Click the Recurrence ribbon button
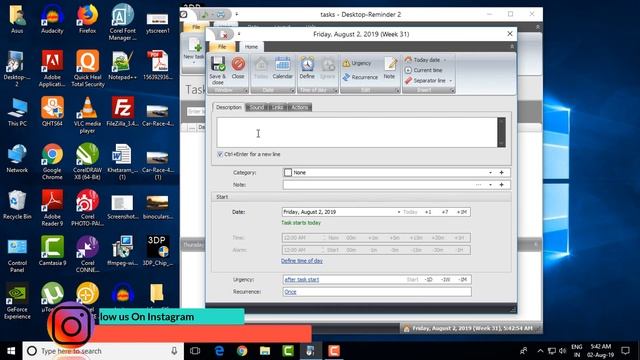640x360 pixels. pyautogui.click(x=360, y=77)
